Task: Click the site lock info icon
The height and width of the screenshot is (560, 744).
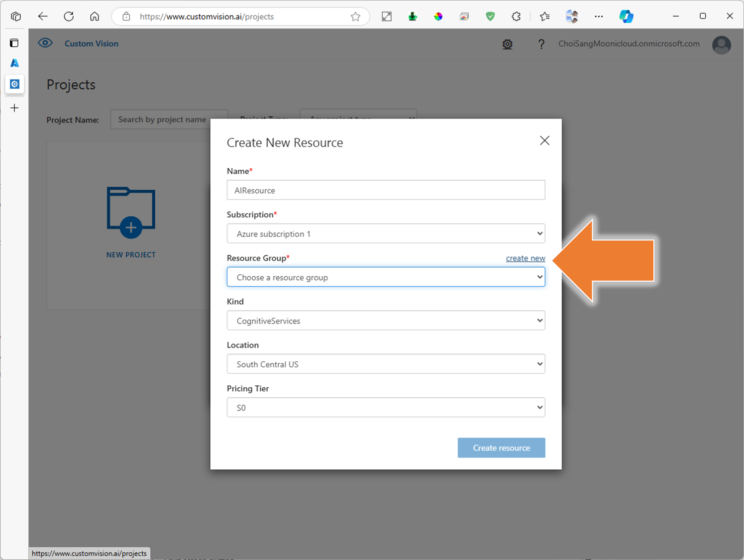Action: tap(126, 16)
